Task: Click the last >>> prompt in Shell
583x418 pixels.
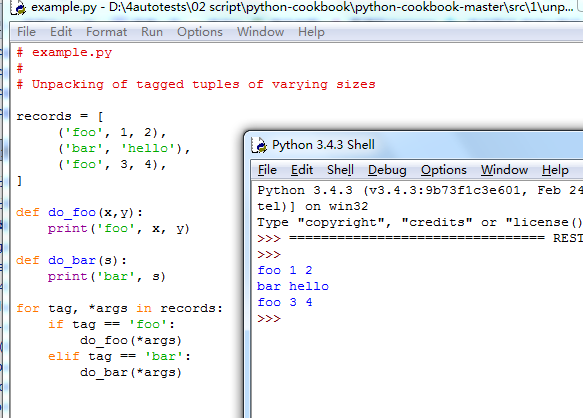Action: point(269,319)
